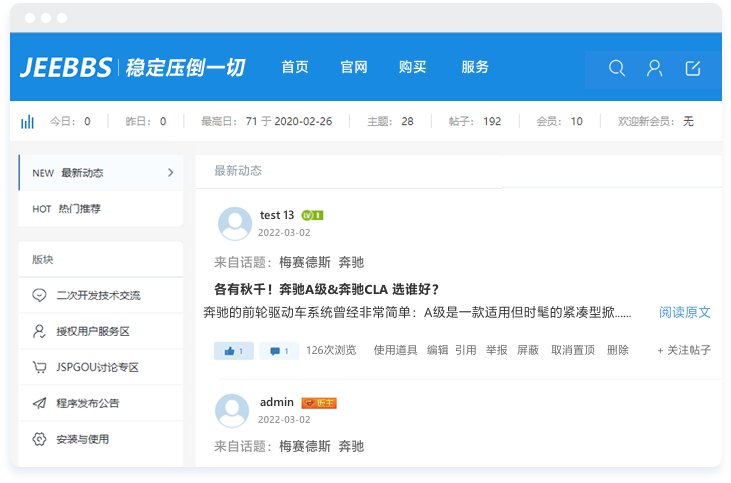Click the JEEBBS logo
This screenshot has width=731, height=483.
coord(65,68)
